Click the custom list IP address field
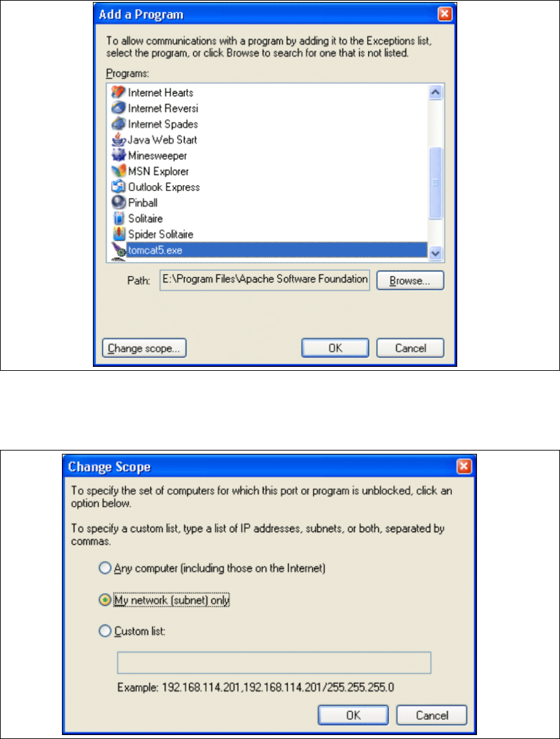This screenshot has height=739, width=560. pyautogui.click(x=274, y=663)
